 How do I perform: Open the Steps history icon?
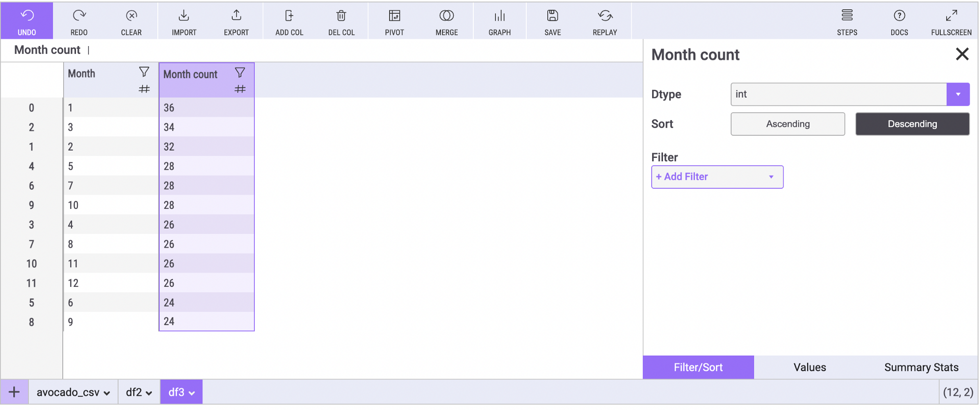tap(847, 16)
